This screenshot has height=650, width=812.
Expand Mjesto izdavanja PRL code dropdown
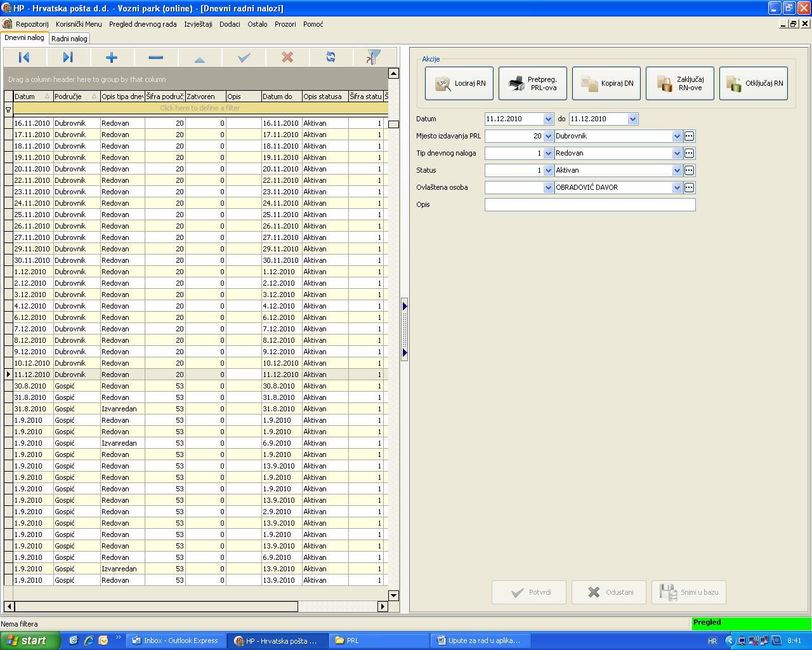click(548, 136)
